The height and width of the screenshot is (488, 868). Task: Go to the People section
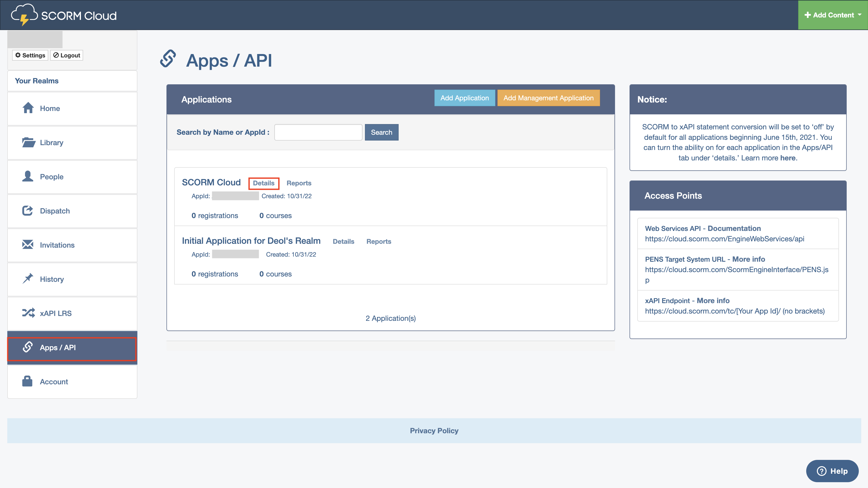72,177
